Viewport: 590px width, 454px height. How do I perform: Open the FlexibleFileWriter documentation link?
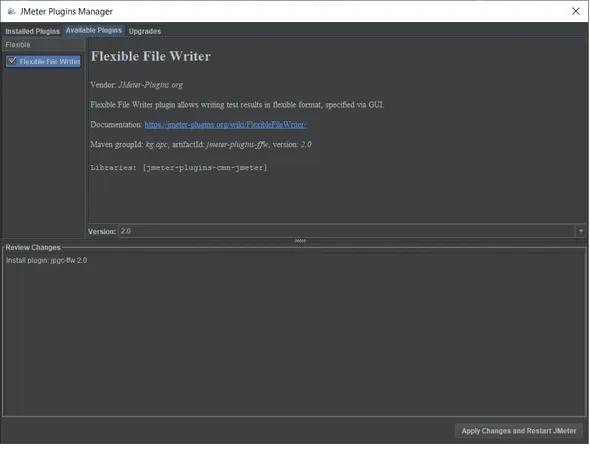[225, 125]
